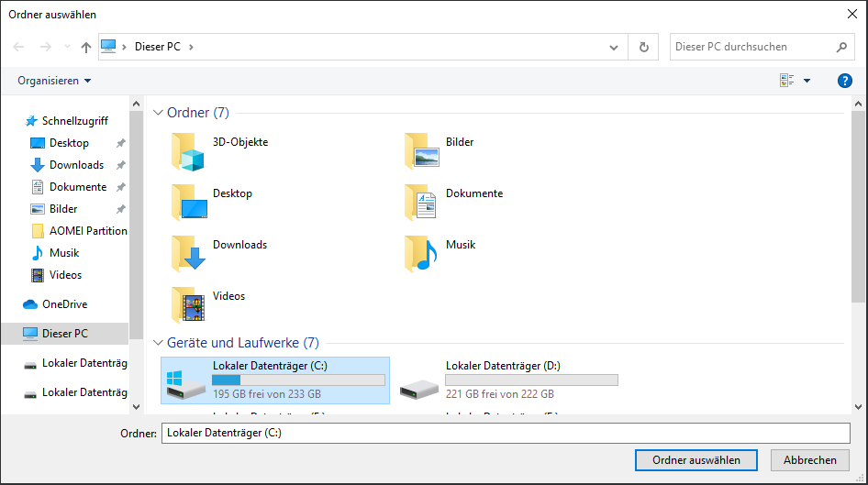Image resolution: width=868 pixels, height=485 pixels.
Task: Go back with the left arrow button
Action: 19,47
